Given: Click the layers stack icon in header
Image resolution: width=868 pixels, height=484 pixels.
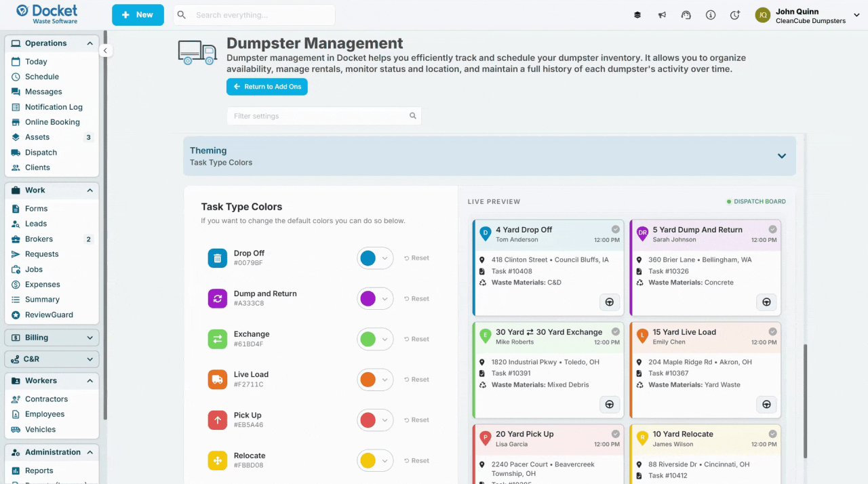Looking at the screenshot, I should pos(637,15).
